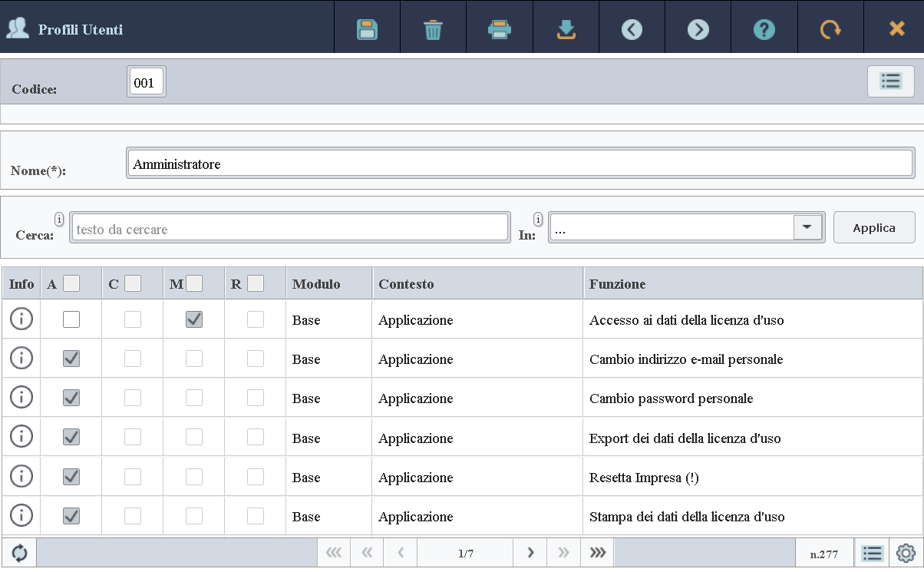This screenshot has height=572, width=924.
Task: Print the profile with printer icon
Action: 500,30
